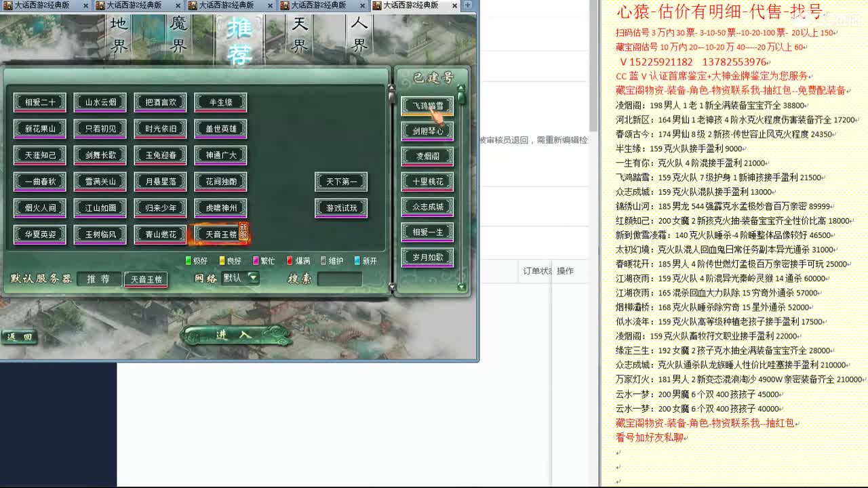Image resolution: width=868 pixels, height=488 pixels.
Task: Click the 已建号 list scroll up arrow
Action: point(462,88)
